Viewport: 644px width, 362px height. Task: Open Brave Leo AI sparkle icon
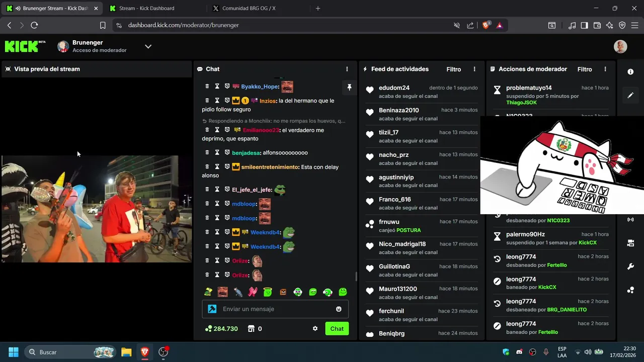pos(610,25)
